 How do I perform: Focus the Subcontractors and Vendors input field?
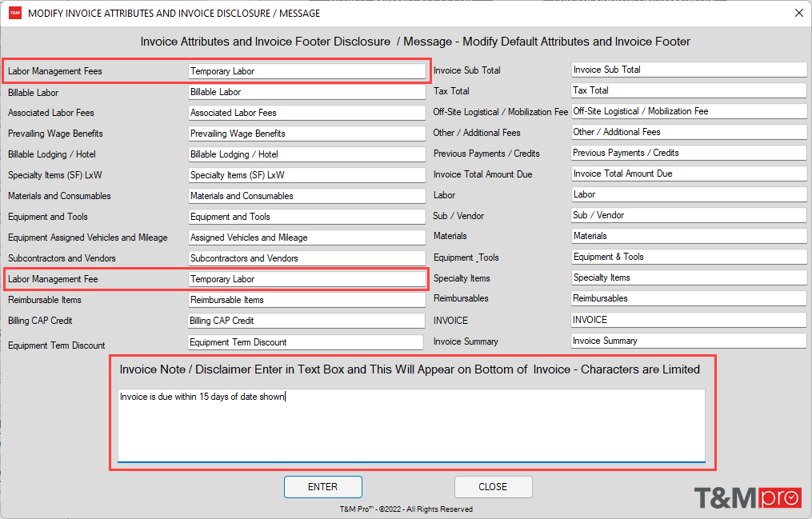(306, 258)
